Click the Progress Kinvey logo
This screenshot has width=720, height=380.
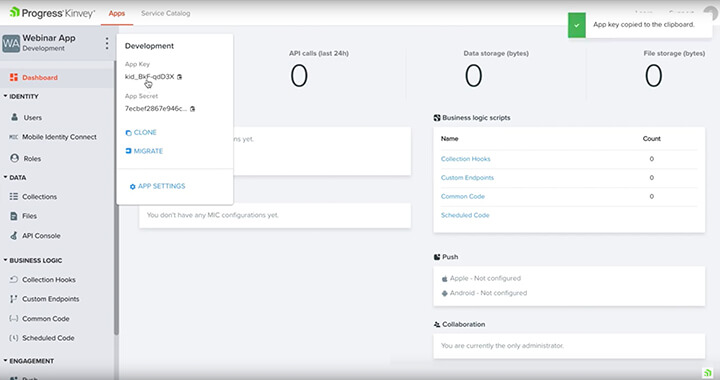pos(52,13)
